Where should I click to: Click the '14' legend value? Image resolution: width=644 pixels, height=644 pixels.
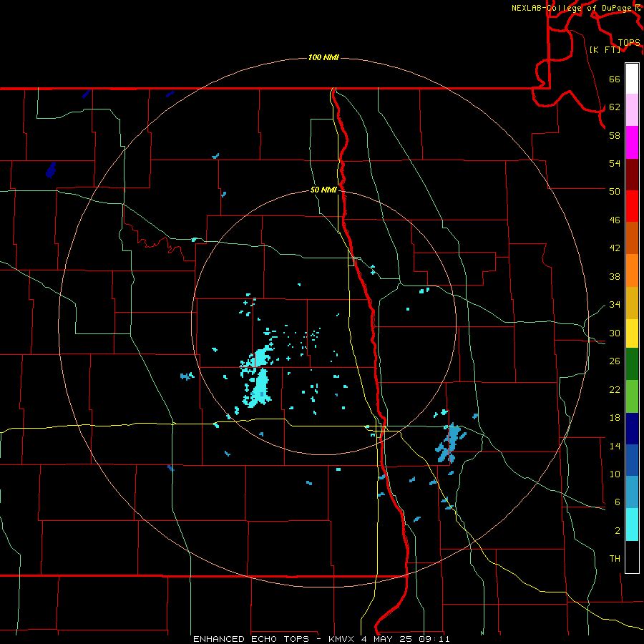tap(615, 446)
